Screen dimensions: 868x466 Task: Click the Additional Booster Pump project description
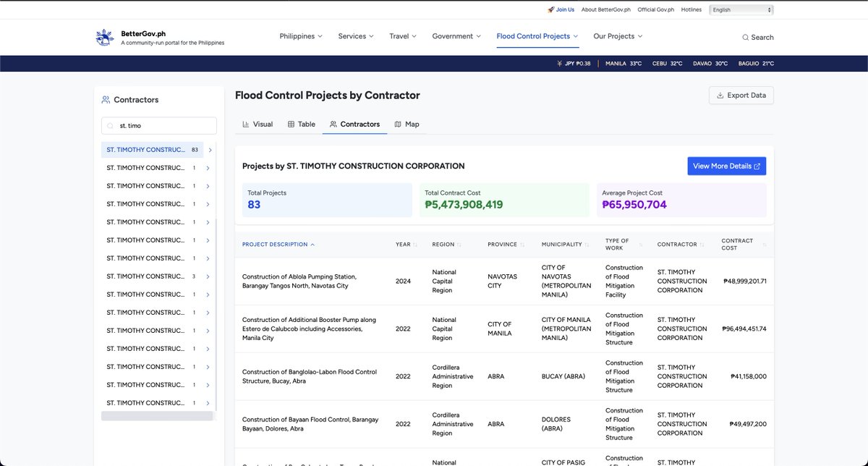point(309,329)
